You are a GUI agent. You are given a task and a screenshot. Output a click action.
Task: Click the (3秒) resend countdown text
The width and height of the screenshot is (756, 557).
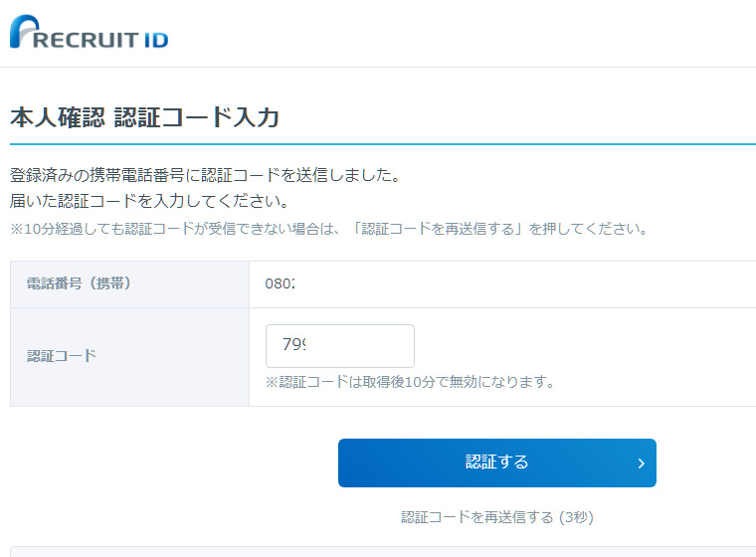(x=576, y=517)
